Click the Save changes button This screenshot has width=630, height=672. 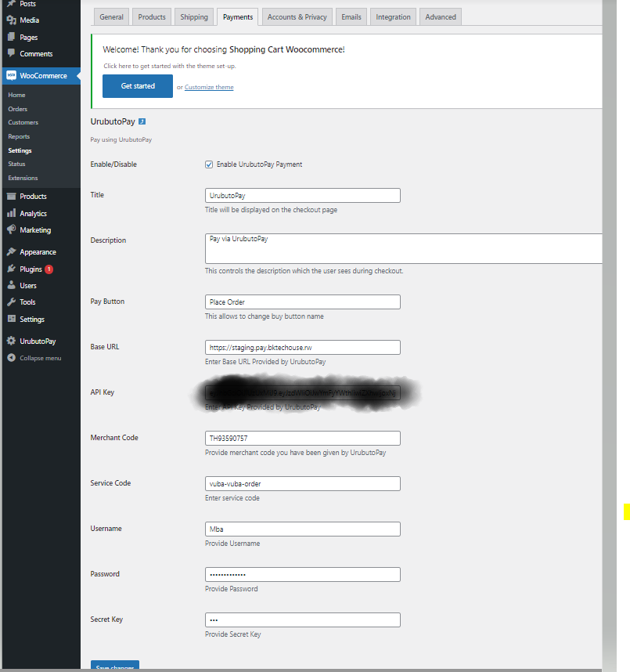(115, 666)
